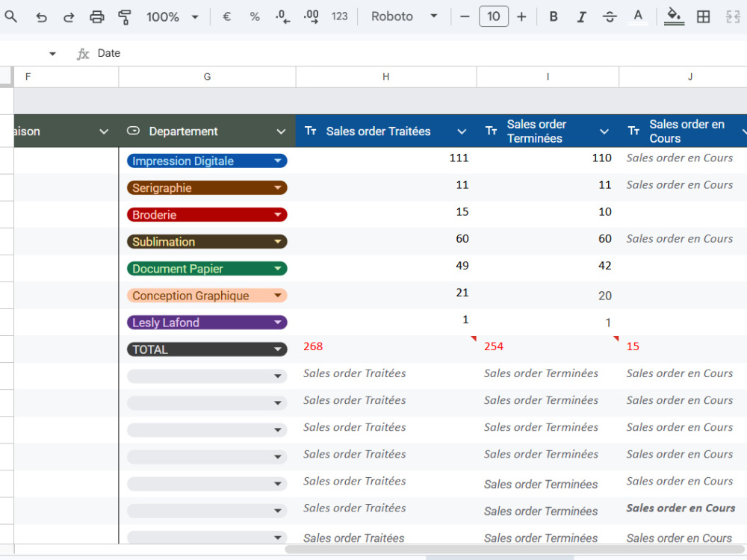Open Sales order Terminées column dropdown
This screenshot has width=747, height=560.
(x=604, y=131)
